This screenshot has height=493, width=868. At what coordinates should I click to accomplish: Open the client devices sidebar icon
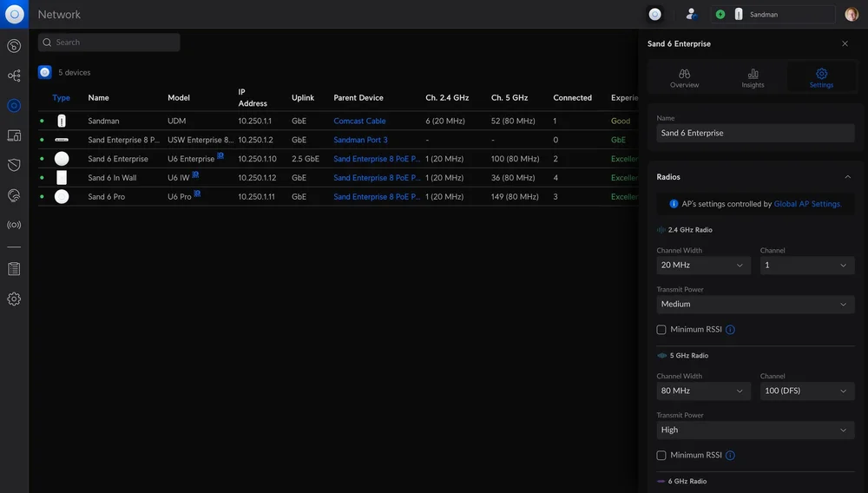tap(14, 135)
